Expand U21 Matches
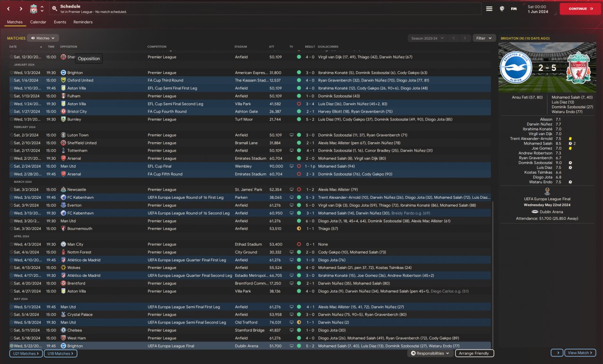The height and width of the screenshot is (364, 603). pyautogui.click(x=26, y=353)
